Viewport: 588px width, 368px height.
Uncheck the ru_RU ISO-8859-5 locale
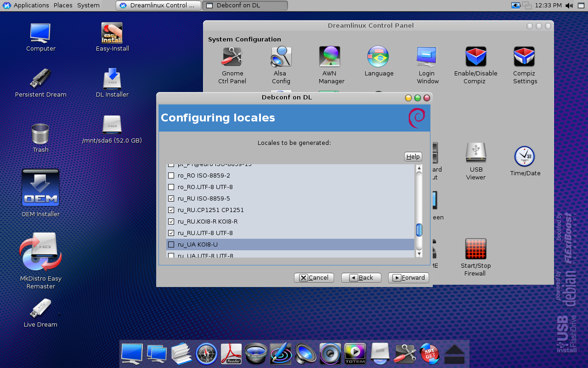pyautogui.click(x=171, y=199)
